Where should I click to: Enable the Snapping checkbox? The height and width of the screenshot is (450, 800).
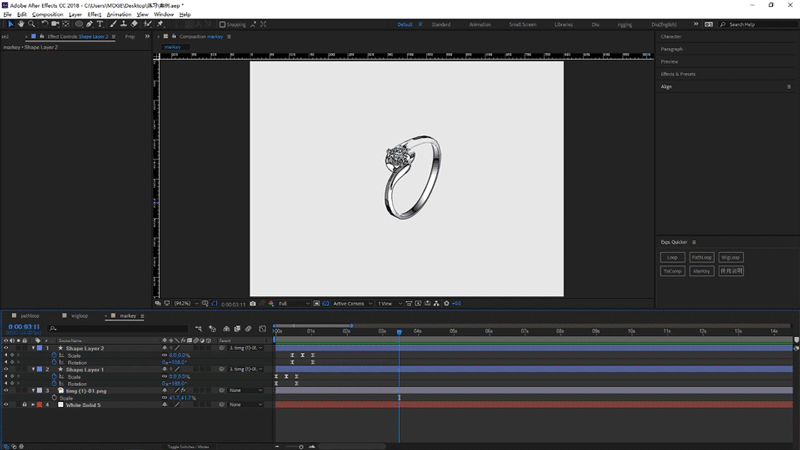(x=222, y=24)
